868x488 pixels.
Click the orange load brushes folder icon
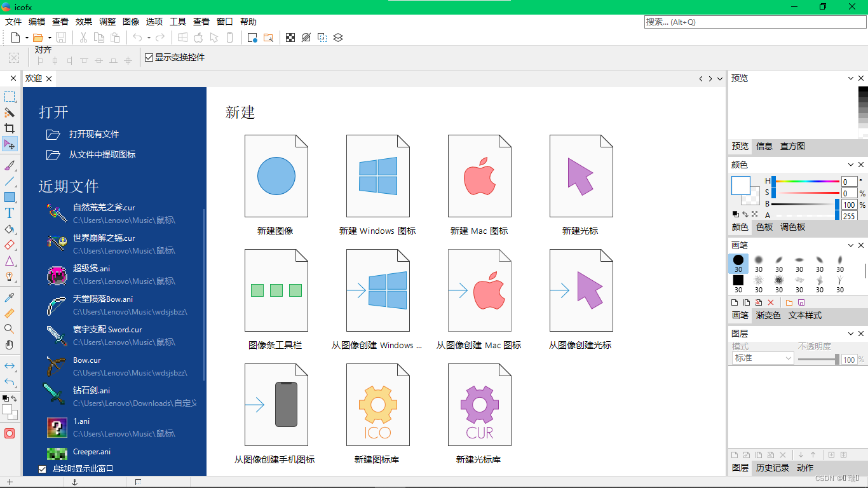point(789,302)
